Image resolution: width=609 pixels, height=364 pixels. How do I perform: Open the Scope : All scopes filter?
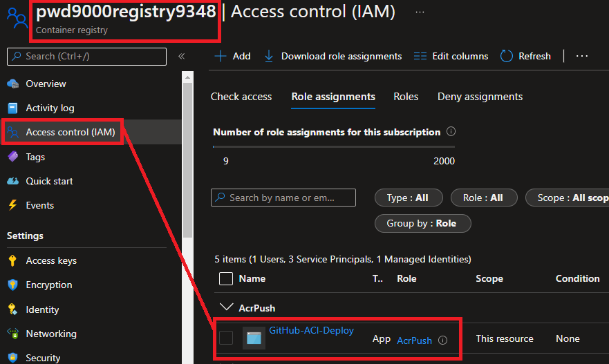point(567,198)
